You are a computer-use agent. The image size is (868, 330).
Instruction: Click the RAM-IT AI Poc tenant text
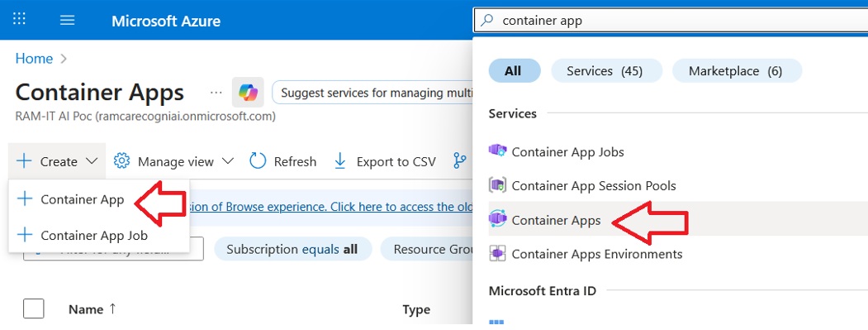[x=145, y=117]
